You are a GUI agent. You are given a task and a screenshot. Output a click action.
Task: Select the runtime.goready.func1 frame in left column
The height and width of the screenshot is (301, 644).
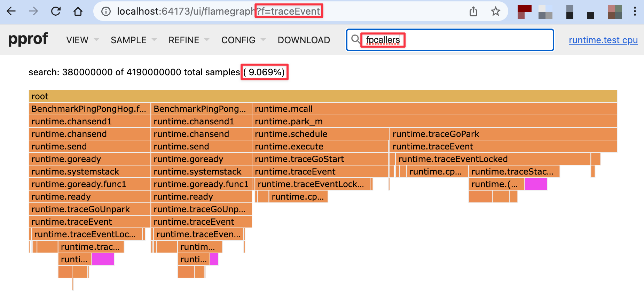click(89, 184)
